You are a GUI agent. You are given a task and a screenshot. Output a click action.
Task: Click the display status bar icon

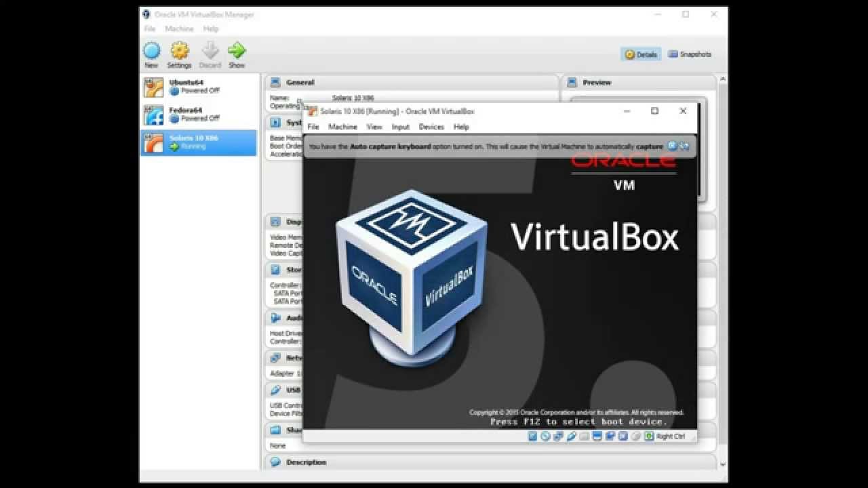tap(597, 436)
